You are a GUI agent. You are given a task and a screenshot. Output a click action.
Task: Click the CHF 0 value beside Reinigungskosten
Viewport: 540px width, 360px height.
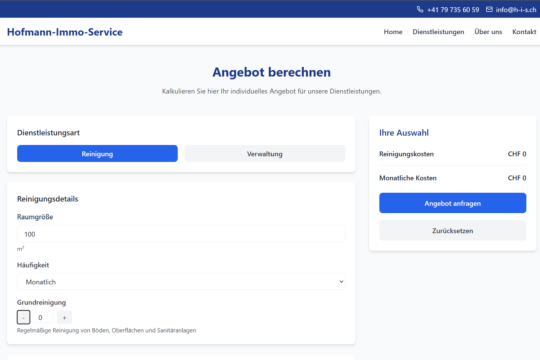[517, 154]
